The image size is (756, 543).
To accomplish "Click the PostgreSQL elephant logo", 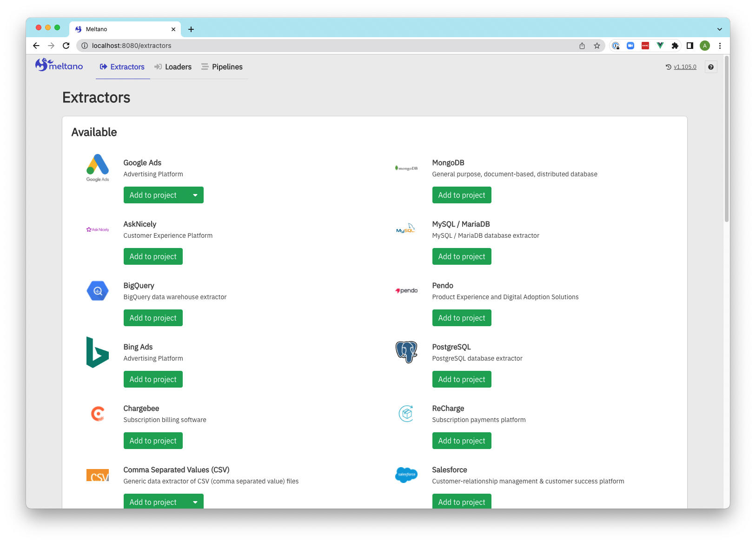I will (406, 352).
